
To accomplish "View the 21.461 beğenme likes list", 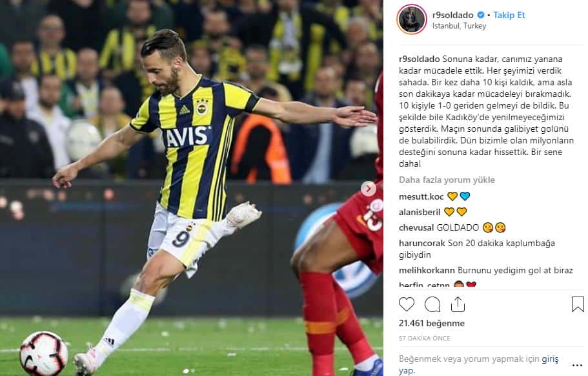I will pos(432,323).
